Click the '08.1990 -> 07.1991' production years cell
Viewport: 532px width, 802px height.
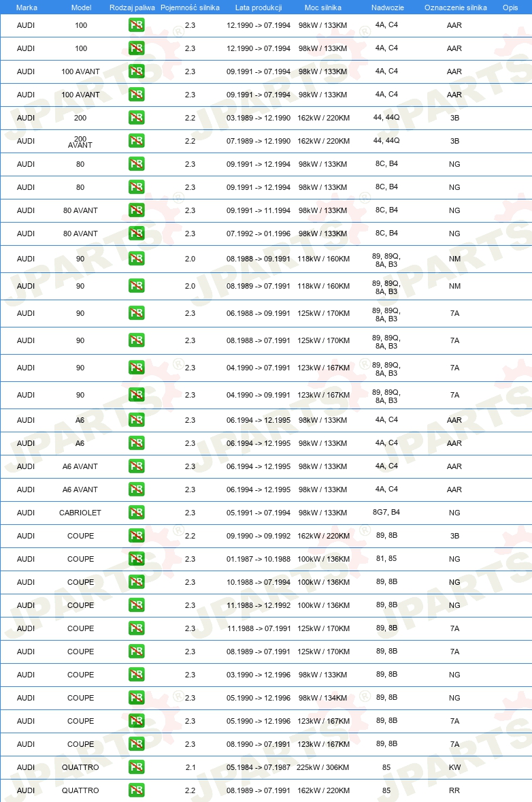tap(259, 744)
